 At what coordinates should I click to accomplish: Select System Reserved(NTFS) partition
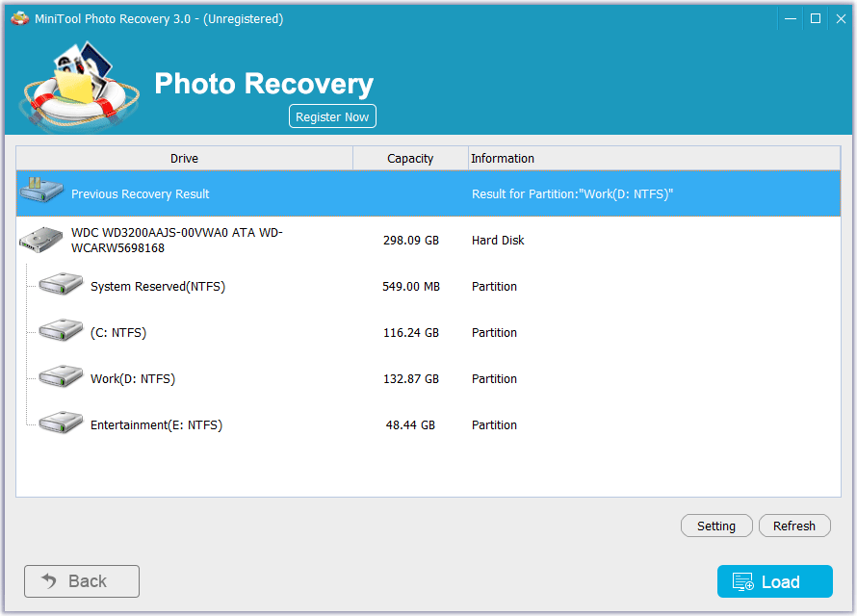click(158, 287)
